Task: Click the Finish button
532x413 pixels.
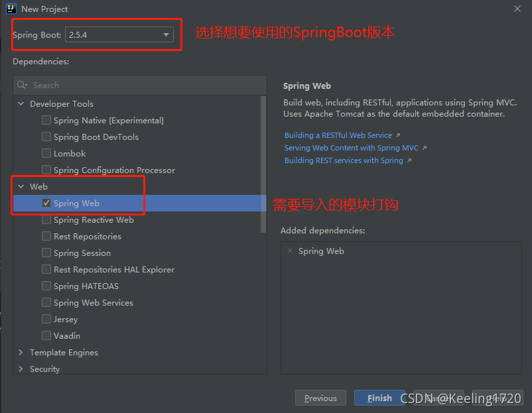Action: [x=379, y=398]
